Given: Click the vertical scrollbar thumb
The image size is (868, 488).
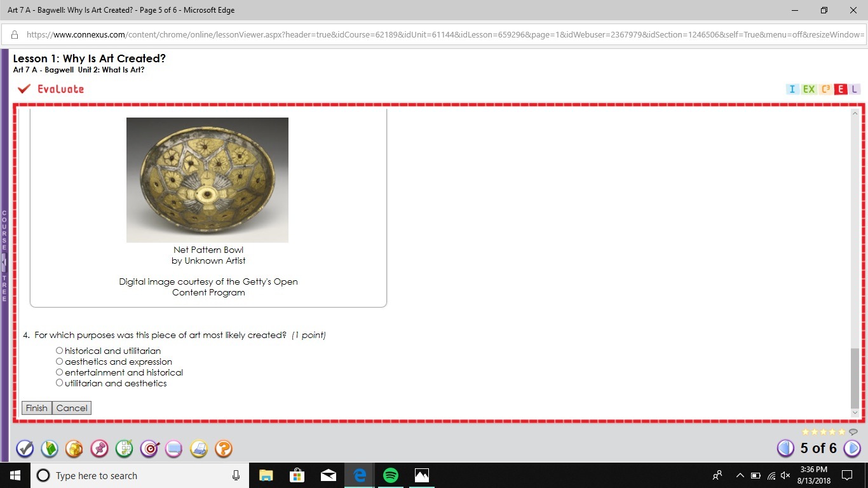Looking at the screenshot, I should point(855,378).
